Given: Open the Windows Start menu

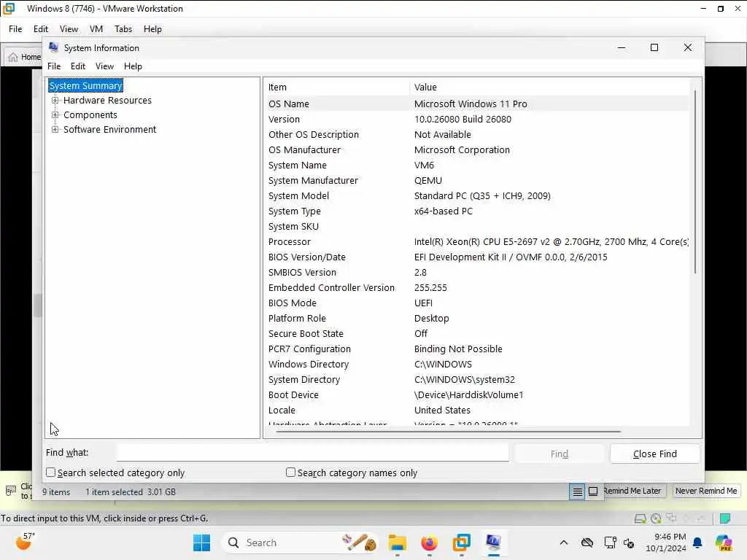Looking at the screenshot, I should click(201, 542).
